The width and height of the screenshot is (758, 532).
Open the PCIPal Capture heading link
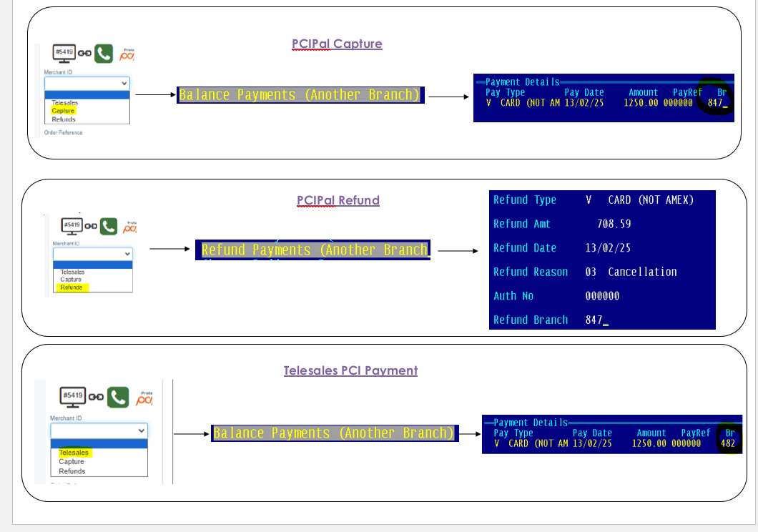pos(337,44)
